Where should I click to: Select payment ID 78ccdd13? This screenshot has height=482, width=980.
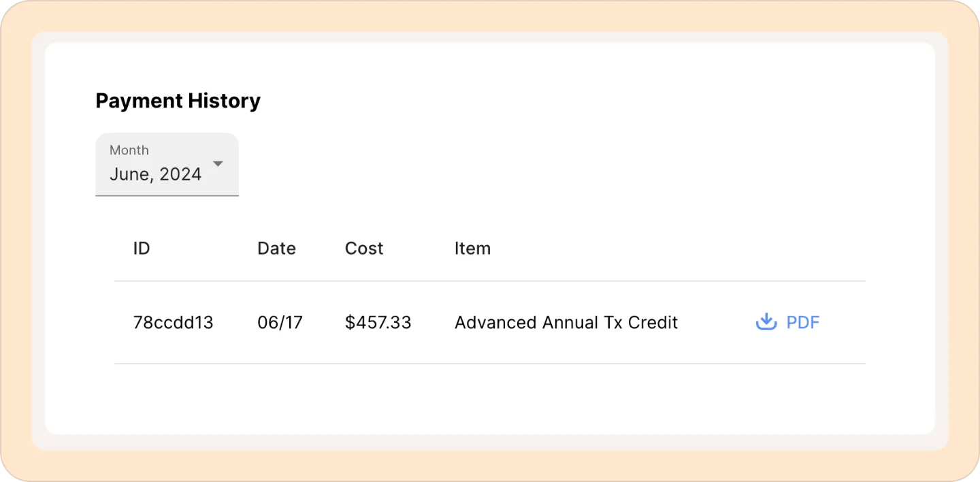click(173, 323)
